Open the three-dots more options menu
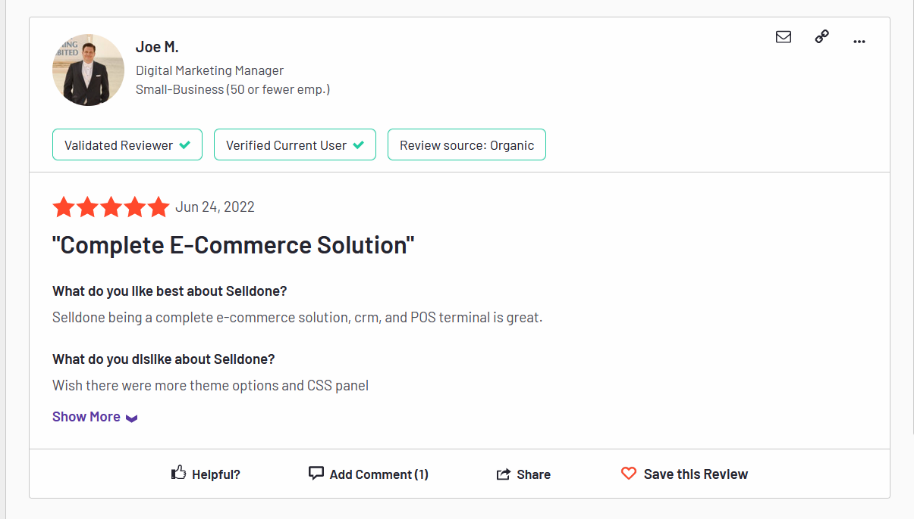Image resolution: width=914 pixels, height=519 pixels. tap(859, 41)
